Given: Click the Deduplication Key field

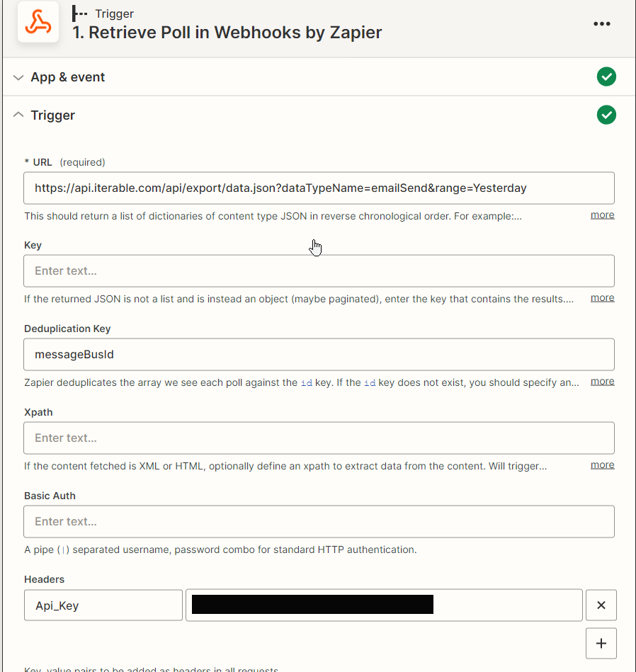Looking at the screenshot, I should point(319,355).
